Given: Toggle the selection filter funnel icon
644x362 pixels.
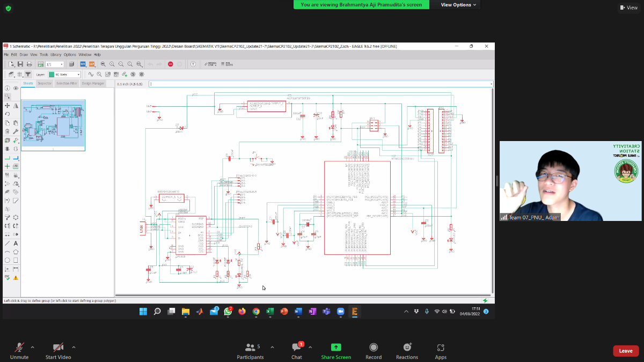Looking at the screenshot, I should pos(28,75).
